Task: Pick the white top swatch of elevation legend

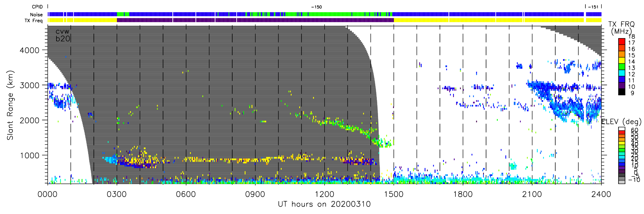Action: click(622, 129)
